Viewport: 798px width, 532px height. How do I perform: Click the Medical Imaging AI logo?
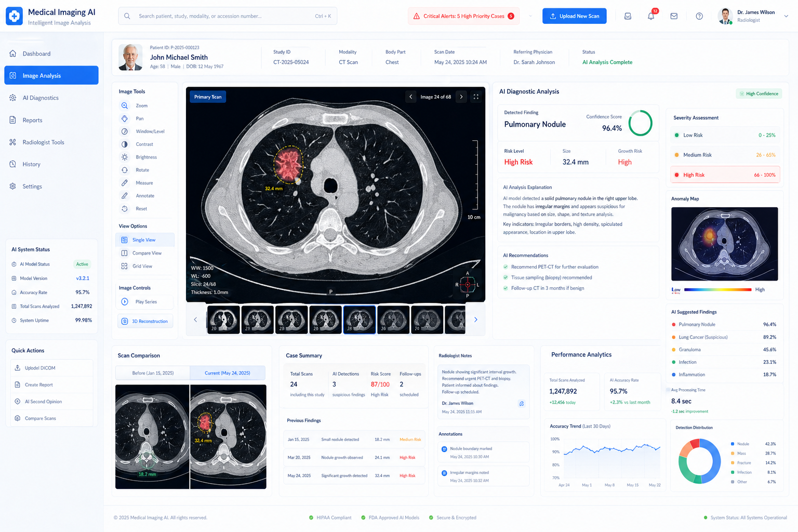pyautogui.click(x=14, y=16)
